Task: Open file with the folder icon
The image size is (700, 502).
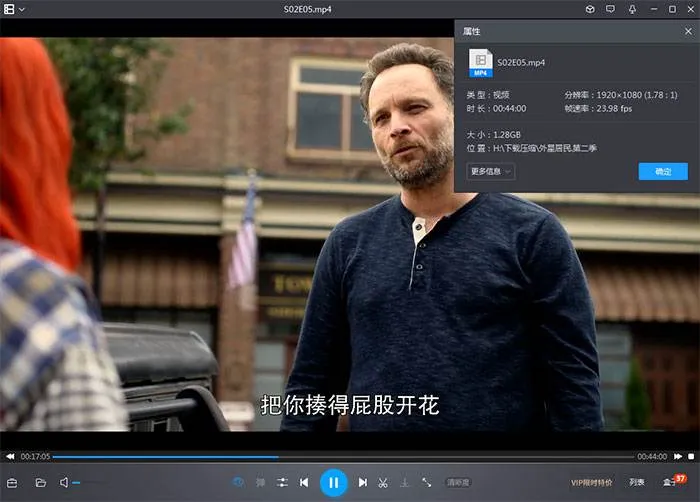Action: coord(41,483)
